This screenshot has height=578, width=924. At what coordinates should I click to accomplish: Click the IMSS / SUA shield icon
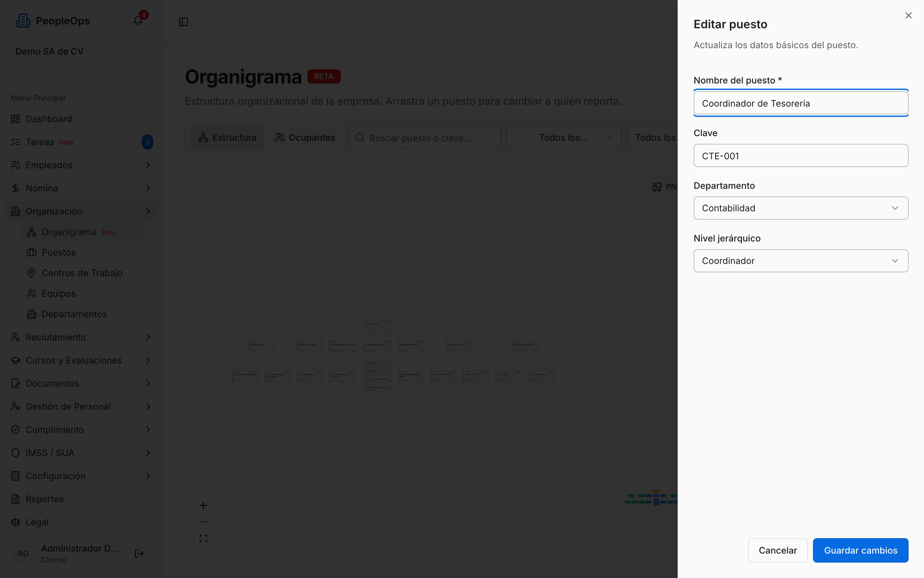(x=15, y=453)
